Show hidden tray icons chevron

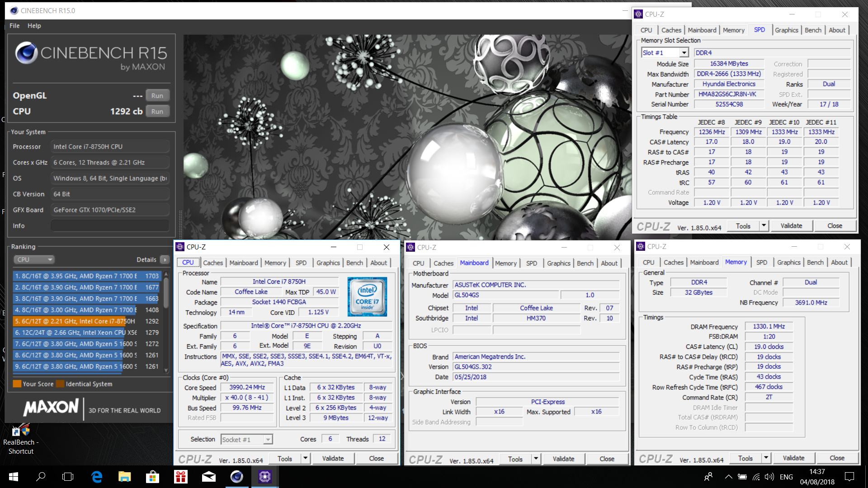pos(728,477)
